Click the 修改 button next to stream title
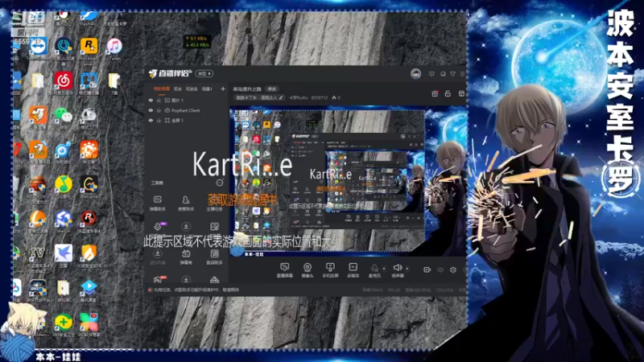The image size is (644, 362). [272, 89]
